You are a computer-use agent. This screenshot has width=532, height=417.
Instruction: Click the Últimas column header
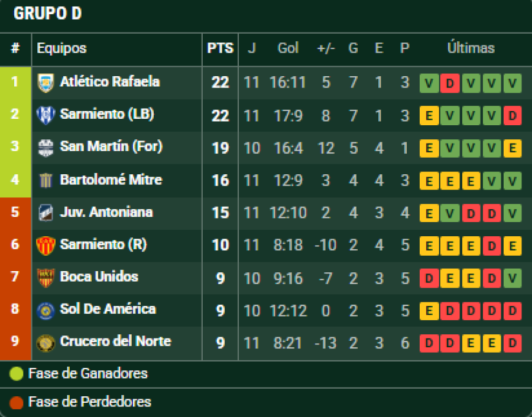471,48
